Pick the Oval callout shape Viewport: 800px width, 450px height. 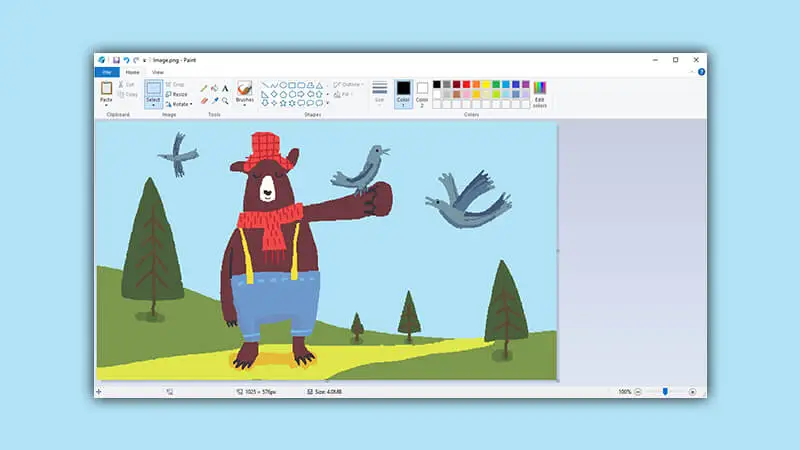310,103
